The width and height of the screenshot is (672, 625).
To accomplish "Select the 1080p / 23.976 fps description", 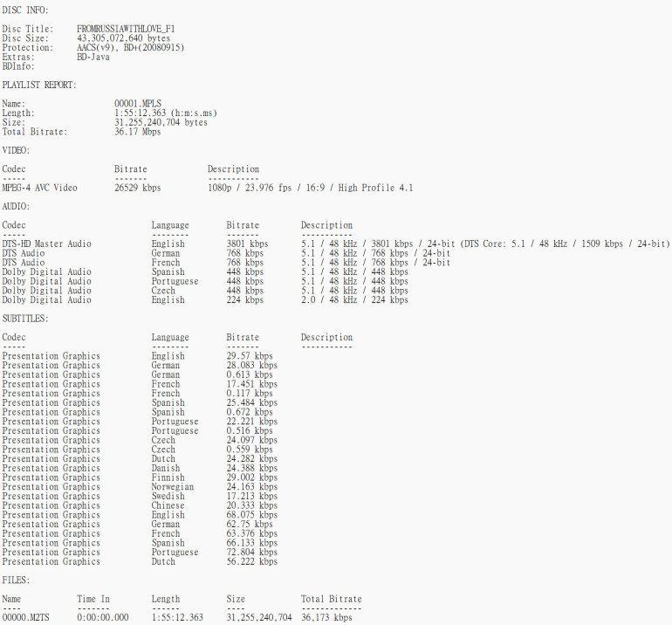I will coord(311,188).
